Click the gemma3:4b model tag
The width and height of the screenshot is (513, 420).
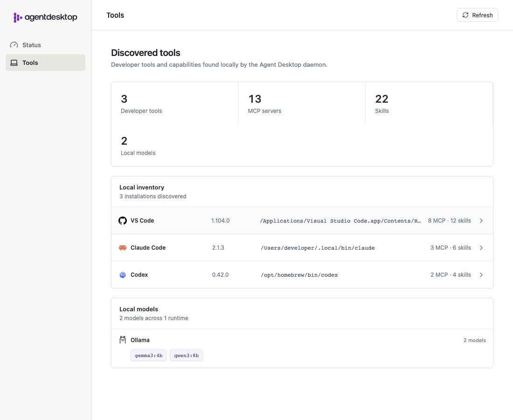[148, 356]
